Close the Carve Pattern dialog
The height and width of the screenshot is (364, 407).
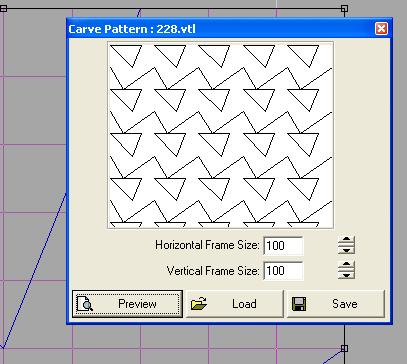[381, 29]
